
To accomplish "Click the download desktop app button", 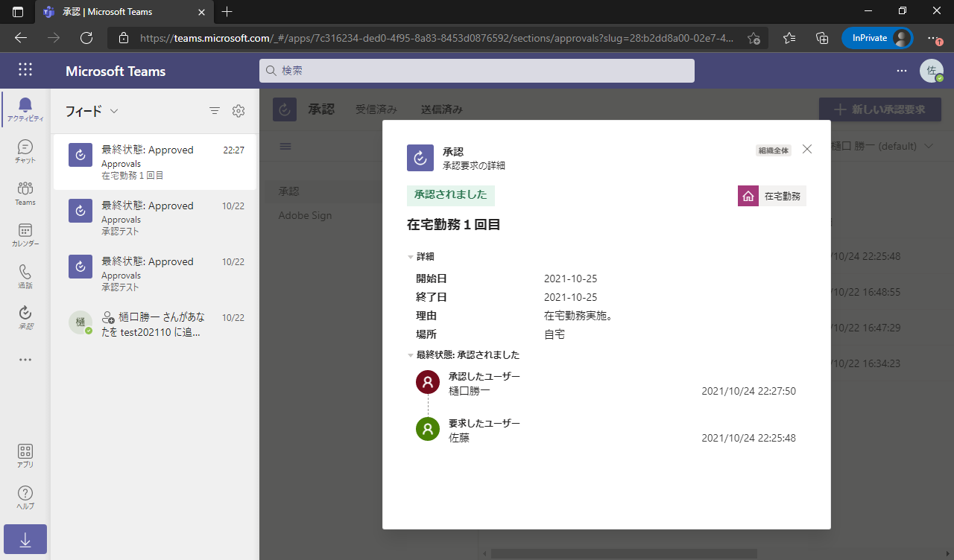I will 25,539.
